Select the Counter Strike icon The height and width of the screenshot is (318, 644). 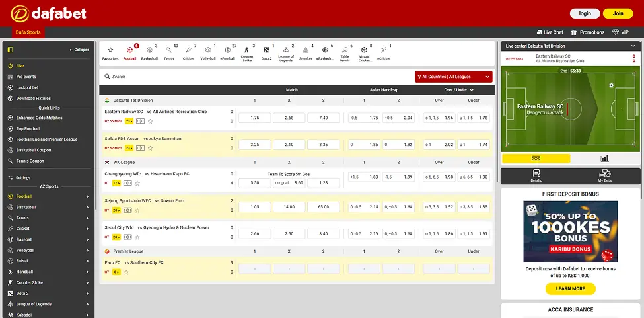[x=247, y=54]
